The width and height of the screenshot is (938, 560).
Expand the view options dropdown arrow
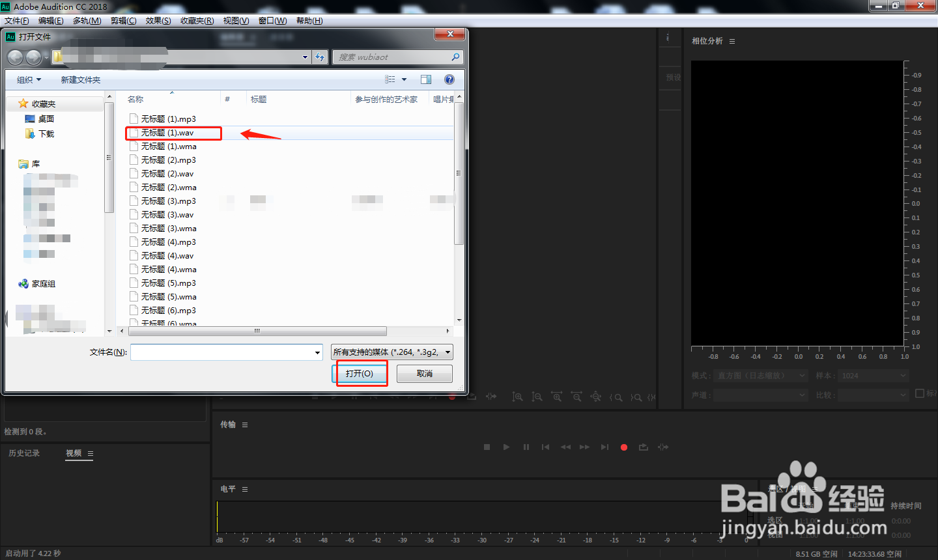click(404, 79)
